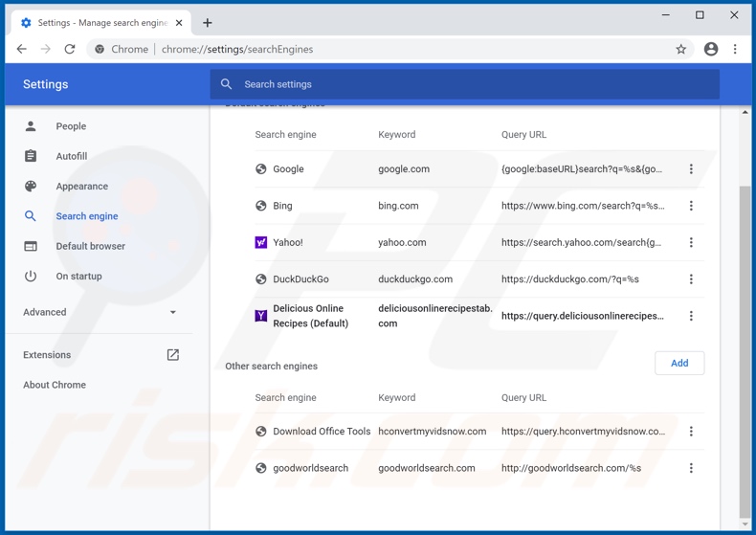Click the On startup power icon
Screen dimensions: 756x535
pos(31,277)
